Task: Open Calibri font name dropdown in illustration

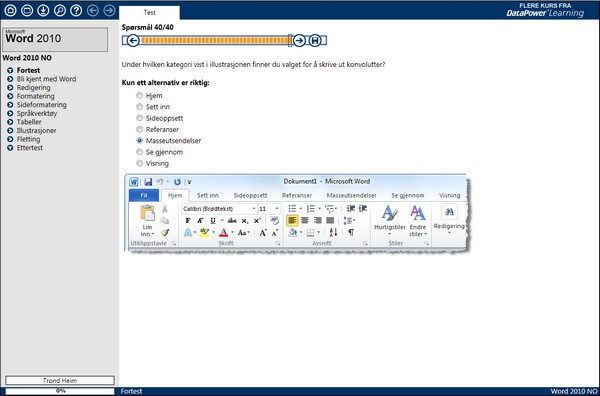Action: [x=253, y=209]
